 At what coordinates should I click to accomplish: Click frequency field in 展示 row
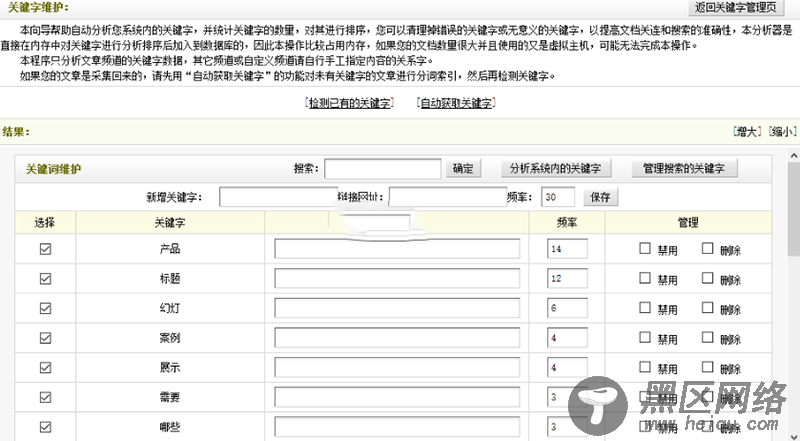[x=567, y=368]
